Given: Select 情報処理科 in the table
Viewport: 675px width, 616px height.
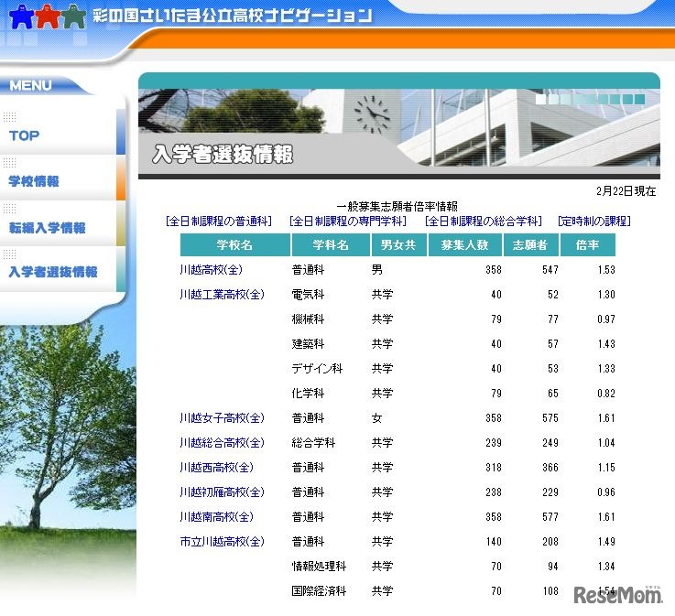Looking at the screenshot, I should [x=319, y=567].
